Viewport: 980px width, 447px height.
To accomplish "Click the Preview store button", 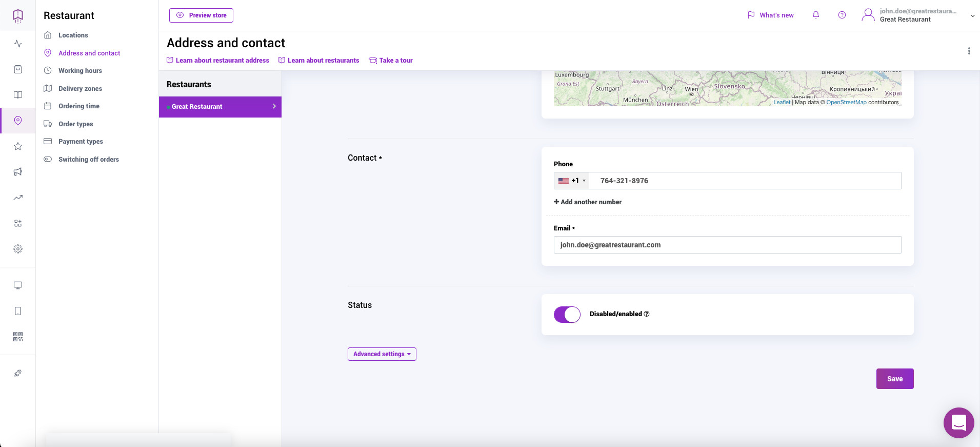I will 201,15.
